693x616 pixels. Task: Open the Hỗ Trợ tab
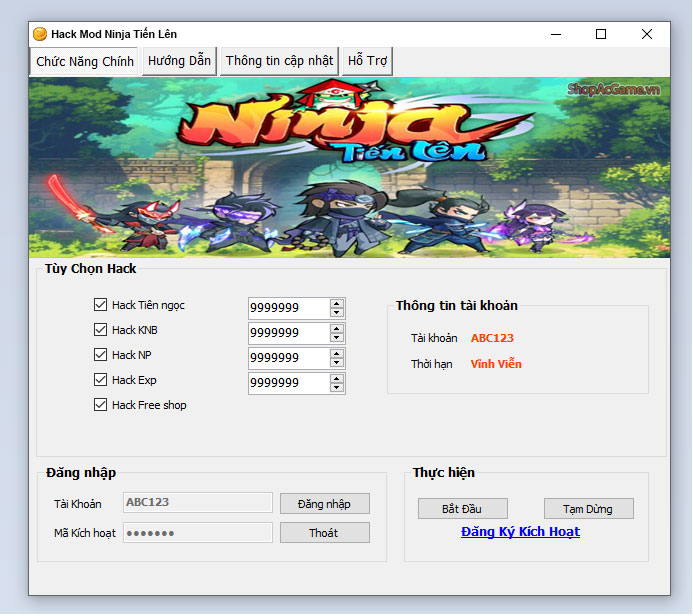pos(367,61)
